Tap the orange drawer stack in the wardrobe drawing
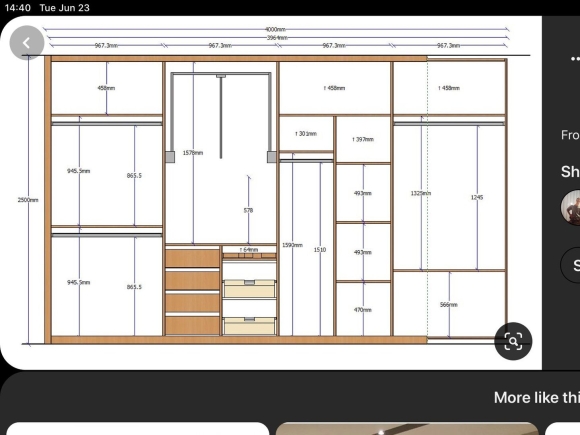580x435 pixels. 192,292
